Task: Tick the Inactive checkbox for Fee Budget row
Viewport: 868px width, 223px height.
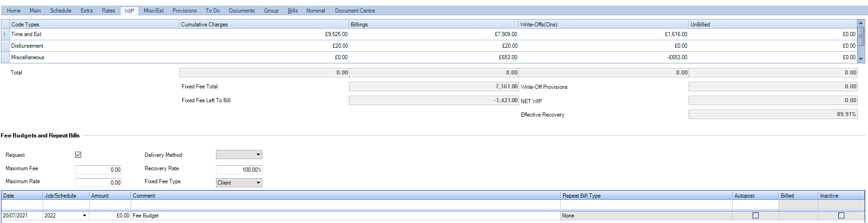Action: pos(842,216)
